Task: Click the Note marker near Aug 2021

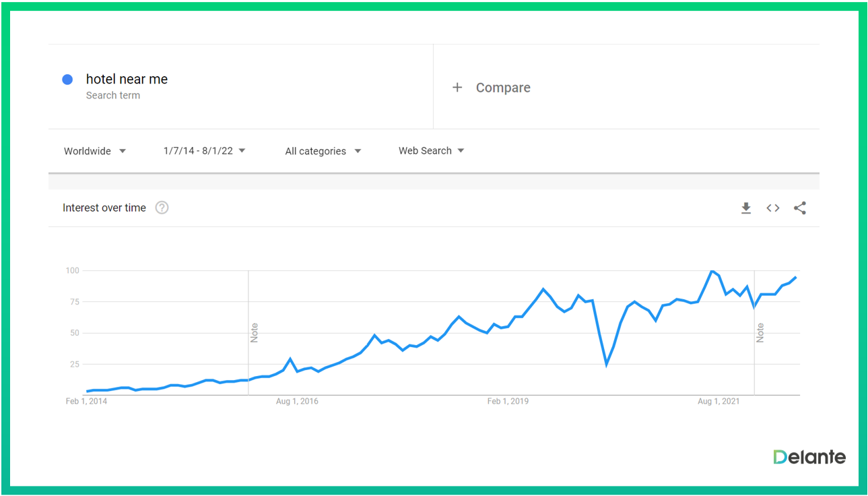Action: 760,333
